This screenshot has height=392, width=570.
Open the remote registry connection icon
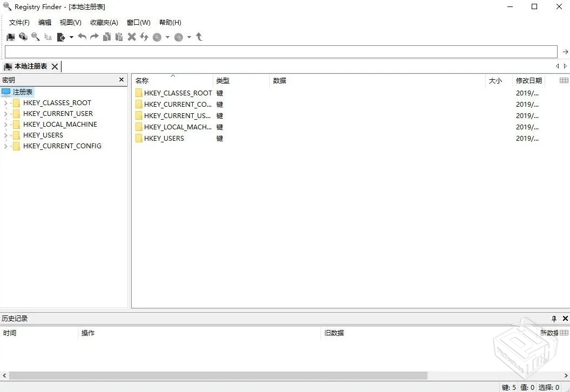click(23, 37)
